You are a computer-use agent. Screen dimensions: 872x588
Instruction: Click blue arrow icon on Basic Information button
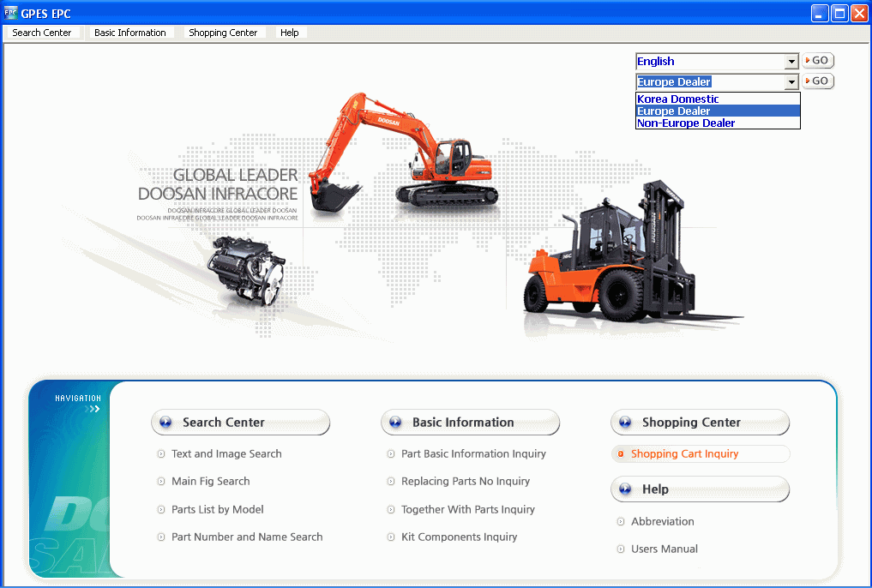[x=395, y=423]
